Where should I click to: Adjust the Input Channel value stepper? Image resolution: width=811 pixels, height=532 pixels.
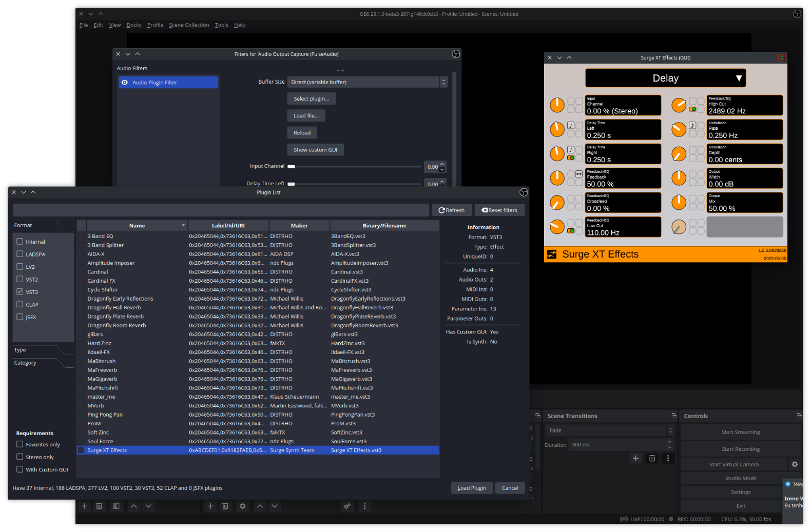[442, 167]
